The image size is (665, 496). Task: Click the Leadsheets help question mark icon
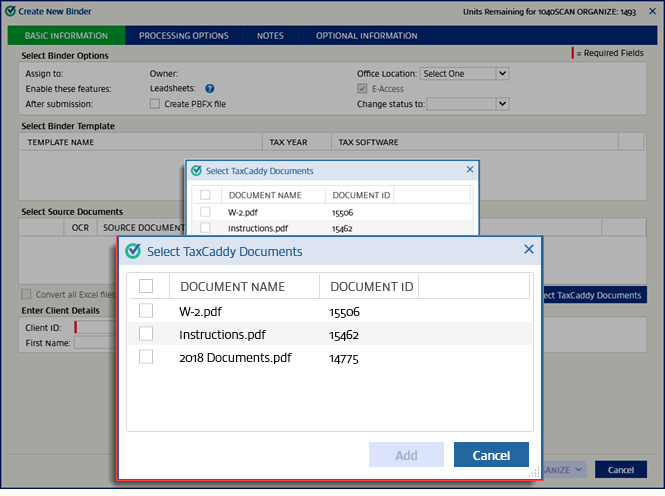click(x=210, y=89)
